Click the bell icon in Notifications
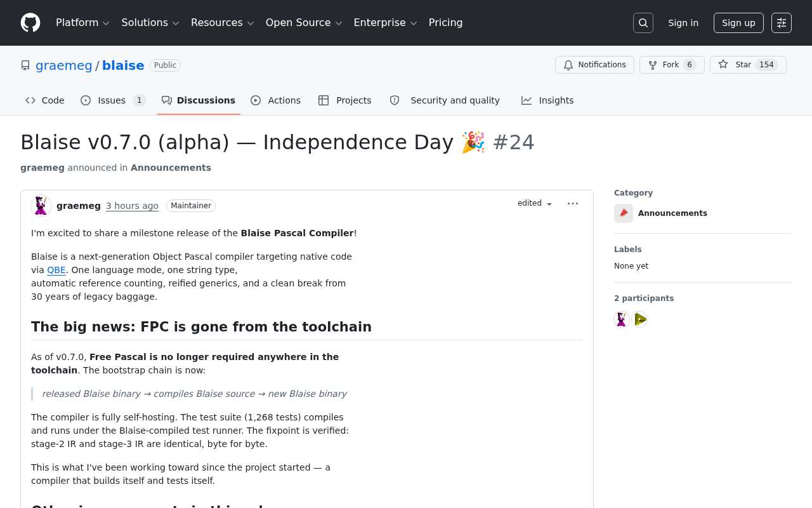Screen dimensions: 812x508 568,65
